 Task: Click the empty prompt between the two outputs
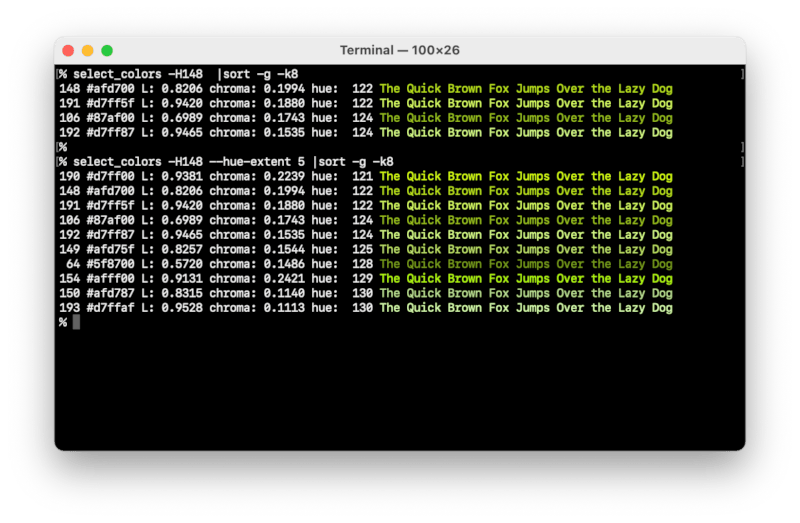click(x=62, y=147)
